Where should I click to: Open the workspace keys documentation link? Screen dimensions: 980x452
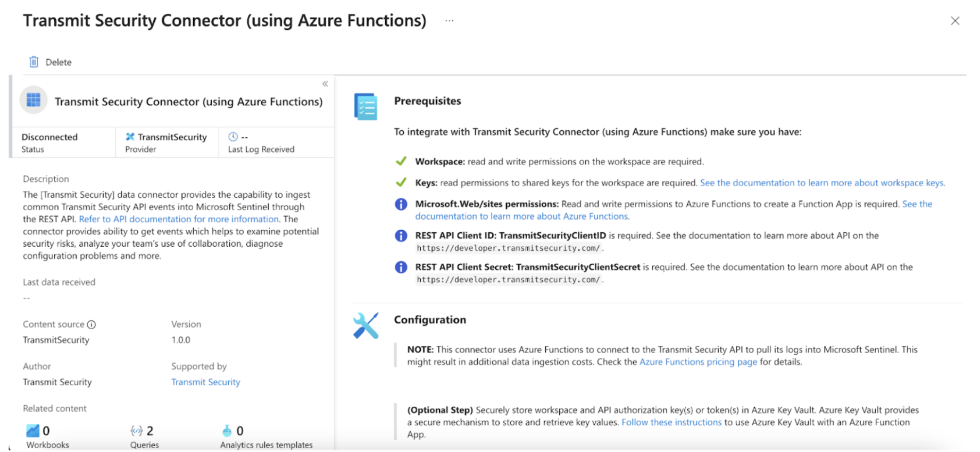coord(822,183)
